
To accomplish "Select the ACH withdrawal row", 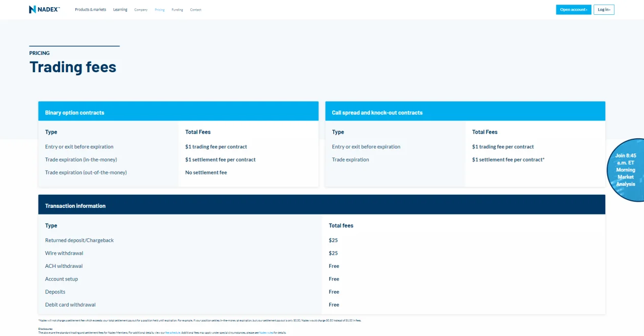I will coord(321,266).
